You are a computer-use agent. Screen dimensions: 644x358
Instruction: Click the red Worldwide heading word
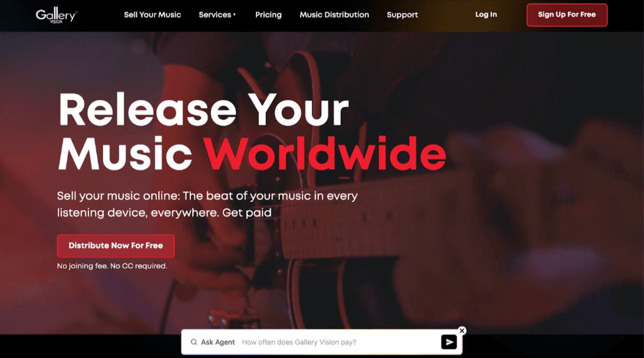pos(325,153)
